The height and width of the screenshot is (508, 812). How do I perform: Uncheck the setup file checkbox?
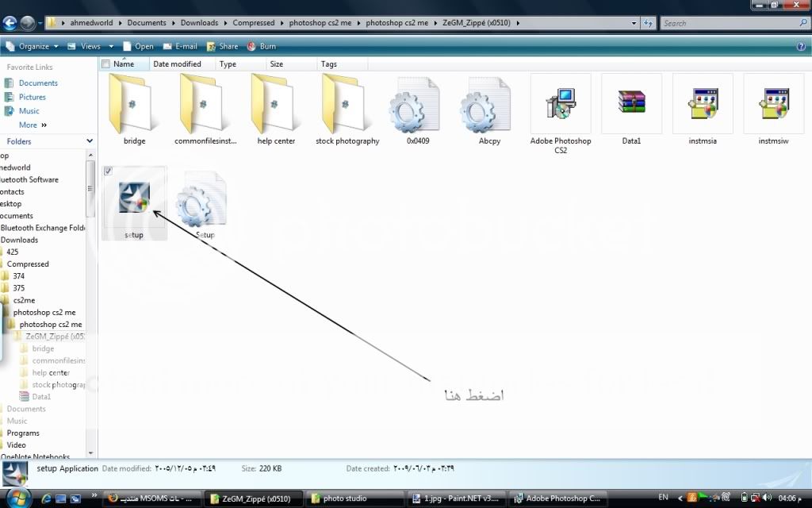(109, 171)
